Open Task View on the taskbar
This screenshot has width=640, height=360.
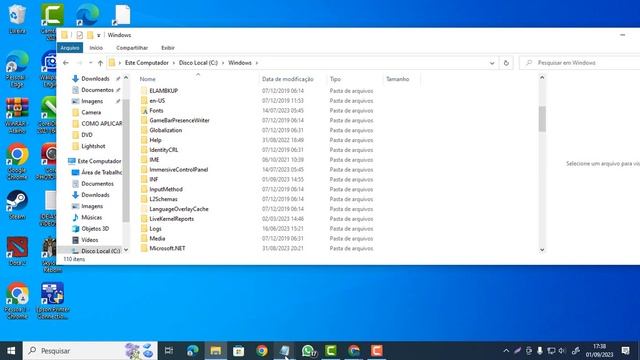point(169,351)
